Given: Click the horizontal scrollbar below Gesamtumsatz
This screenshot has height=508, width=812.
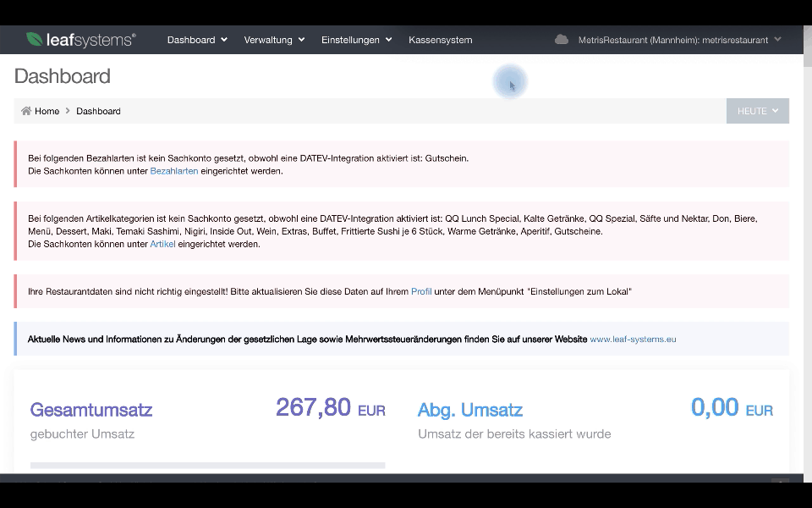Looking at the screenshot, I should pos(207,465).
